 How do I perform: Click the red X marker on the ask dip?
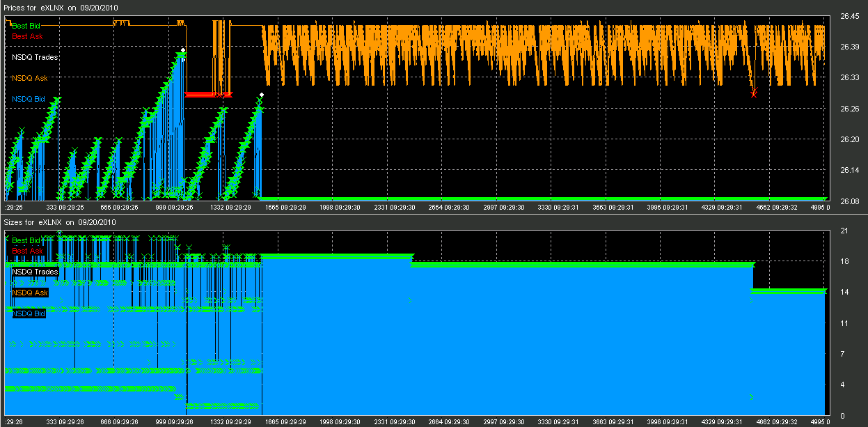point(754,94)
